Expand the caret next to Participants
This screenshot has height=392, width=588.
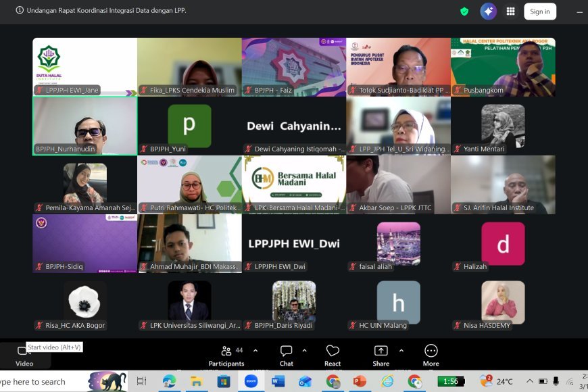pyautogui.click(x=255, y=351)
